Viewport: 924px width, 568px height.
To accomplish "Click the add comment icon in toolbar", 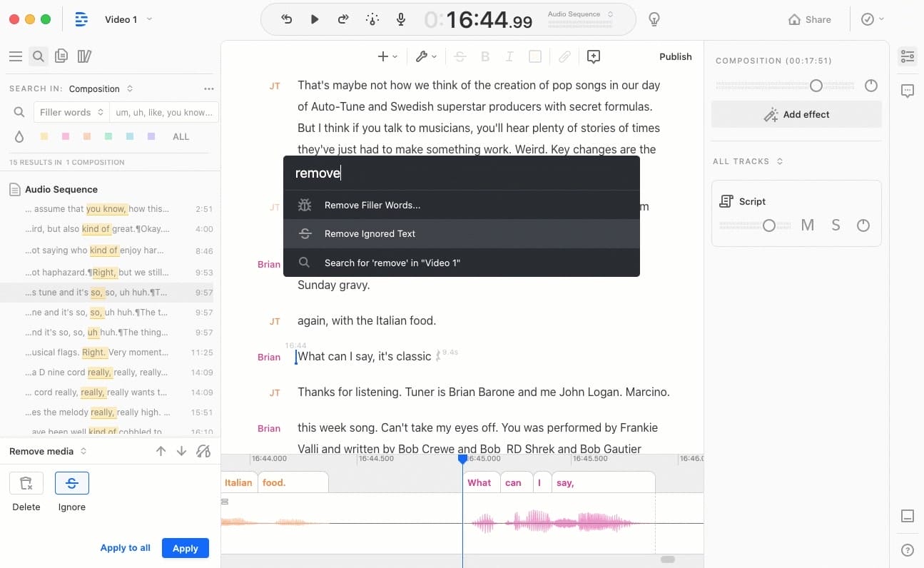I will pyautogui.click(x=593, y=56).
